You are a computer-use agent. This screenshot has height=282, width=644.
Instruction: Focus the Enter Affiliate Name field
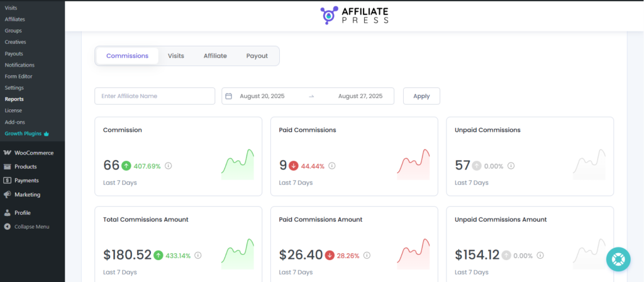[x=155, y=96]
